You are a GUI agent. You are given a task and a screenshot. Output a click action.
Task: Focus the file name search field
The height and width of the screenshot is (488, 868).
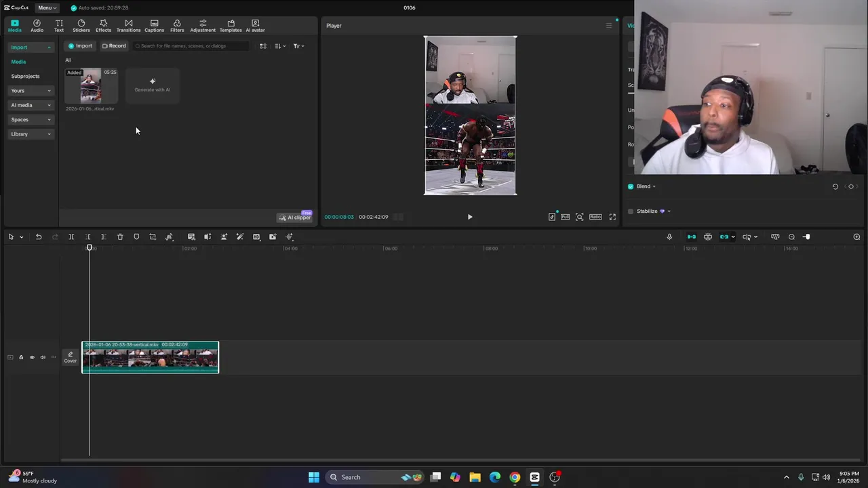191,46
